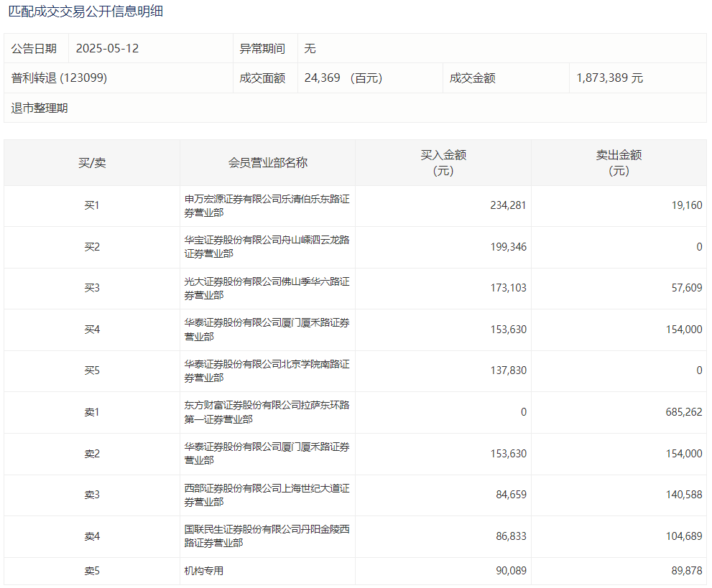
Task: Click the 买入金额 (元) column header
Action: point(443,163)
